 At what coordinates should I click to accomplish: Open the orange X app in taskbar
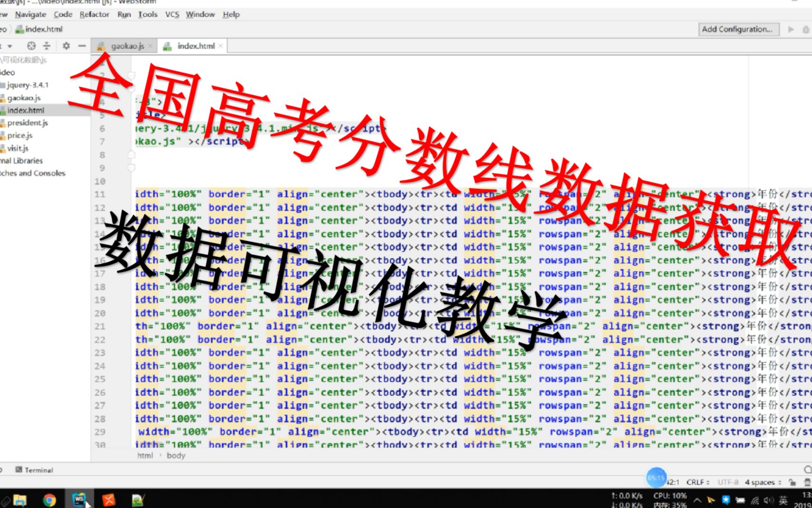[x=109, y=500]
